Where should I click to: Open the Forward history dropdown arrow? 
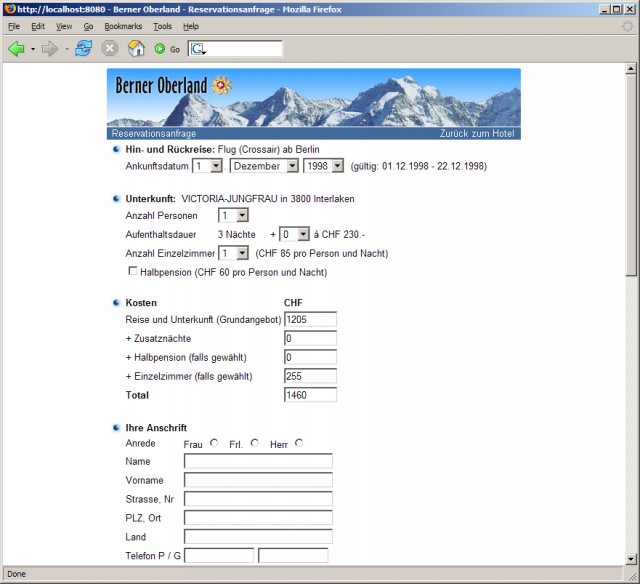coord(67,49)
